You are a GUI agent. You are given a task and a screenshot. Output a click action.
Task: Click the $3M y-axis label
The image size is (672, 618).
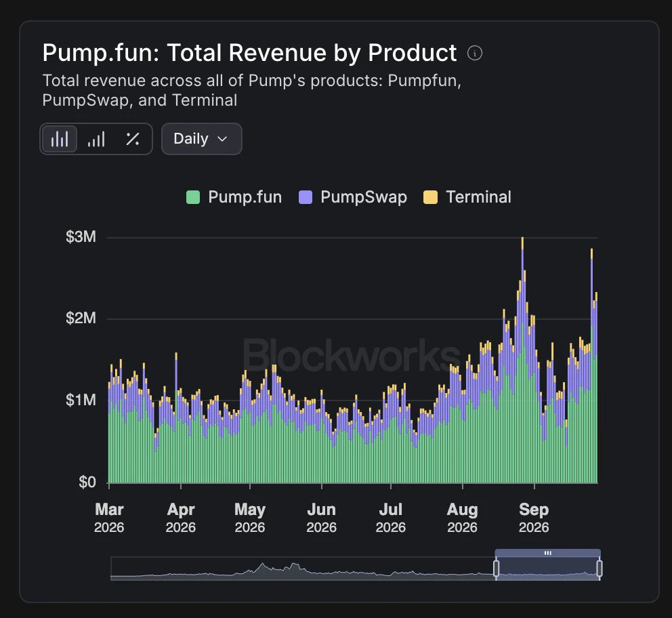[x=81, y=236]
